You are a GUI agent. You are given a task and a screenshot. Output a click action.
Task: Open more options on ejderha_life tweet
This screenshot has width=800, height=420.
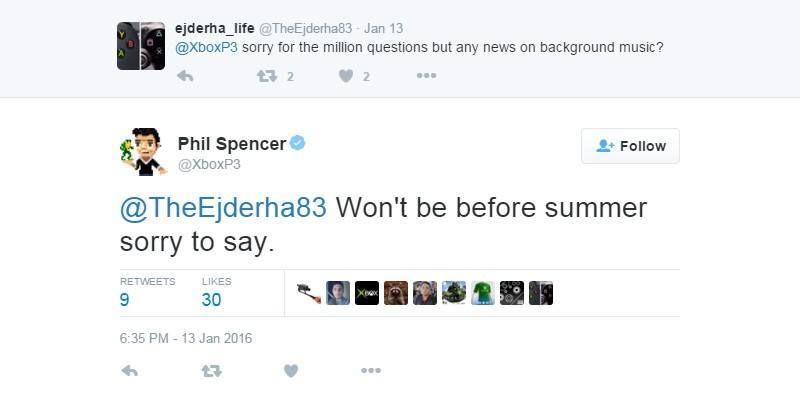pos(426,76)
